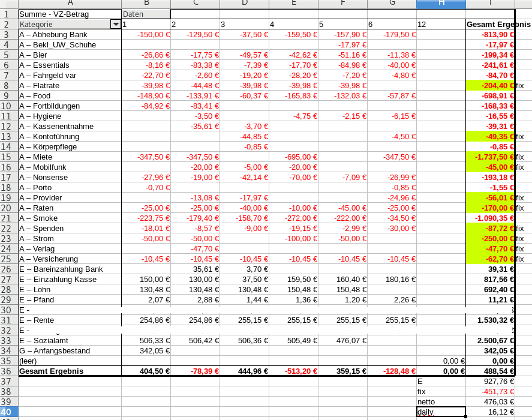
Task: Click the highlighted column header H
Action: tap(441, 4)
